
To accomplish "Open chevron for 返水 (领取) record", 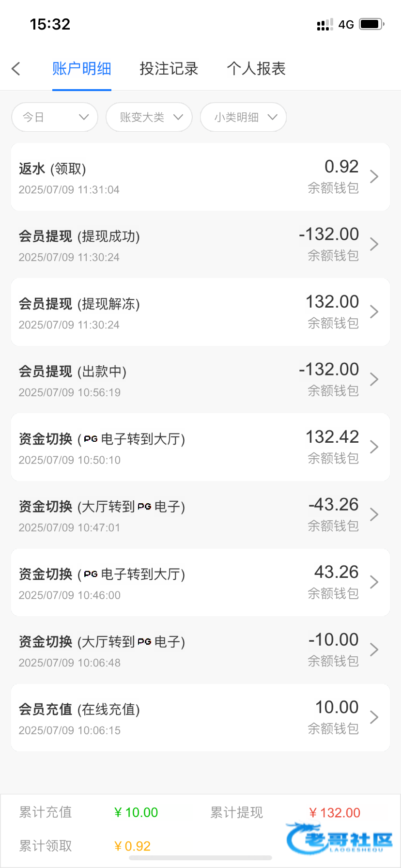I will (374, 177).
